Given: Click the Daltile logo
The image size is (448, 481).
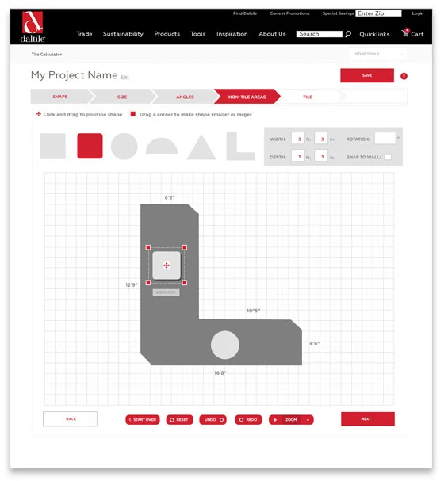Looking at the screenshot, I should tap(33, 27).
